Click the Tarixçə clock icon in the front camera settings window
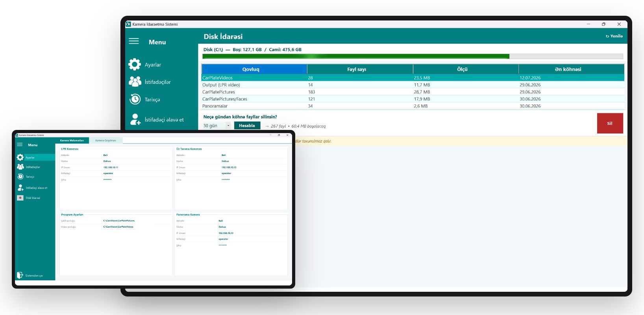 (x=20, y=176)
